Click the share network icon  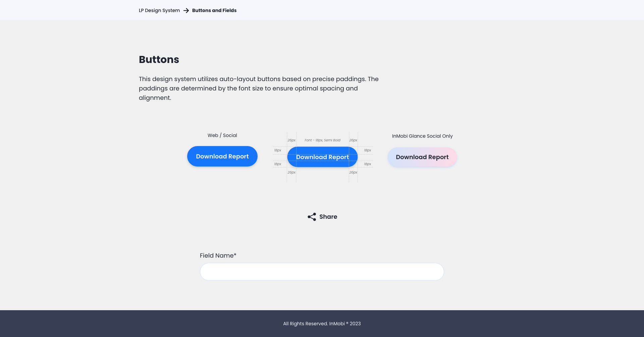pyautogui.click(x=312, y=217)
